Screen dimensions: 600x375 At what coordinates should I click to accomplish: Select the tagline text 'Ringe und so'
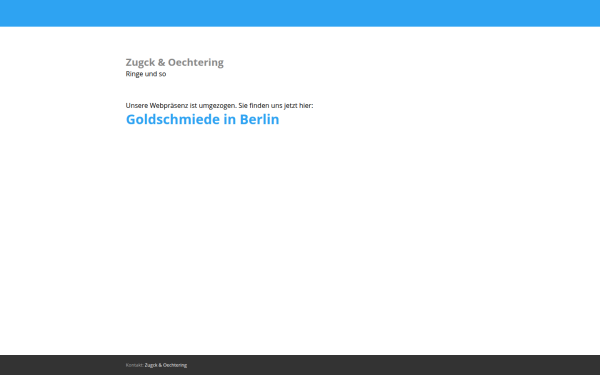(146, 74)
